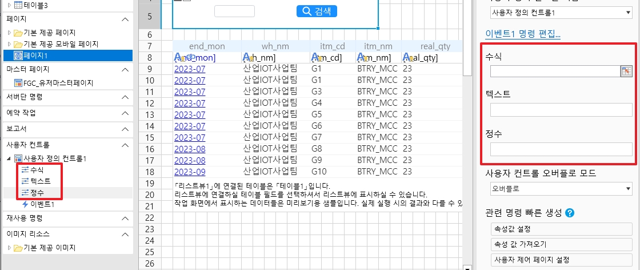Viewport: 644px width, 270px height.
Task: Click the 수식 property icon in the tree
Action: [x=25, y=170]
